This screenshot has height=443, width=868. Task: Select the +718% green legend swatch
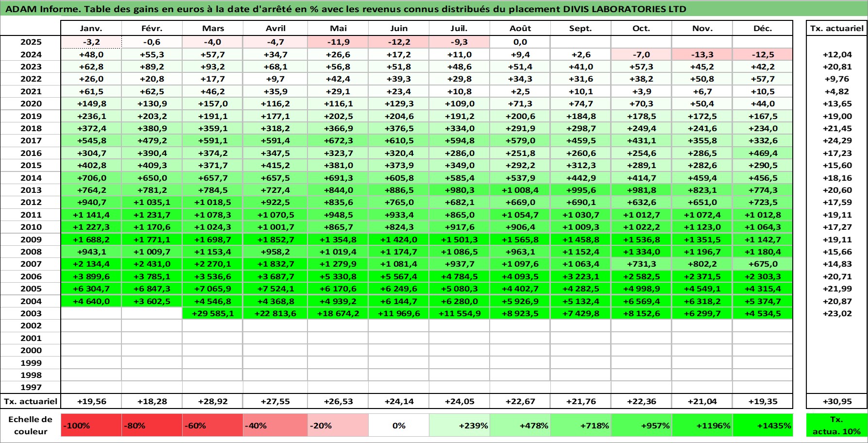point(580,426)
